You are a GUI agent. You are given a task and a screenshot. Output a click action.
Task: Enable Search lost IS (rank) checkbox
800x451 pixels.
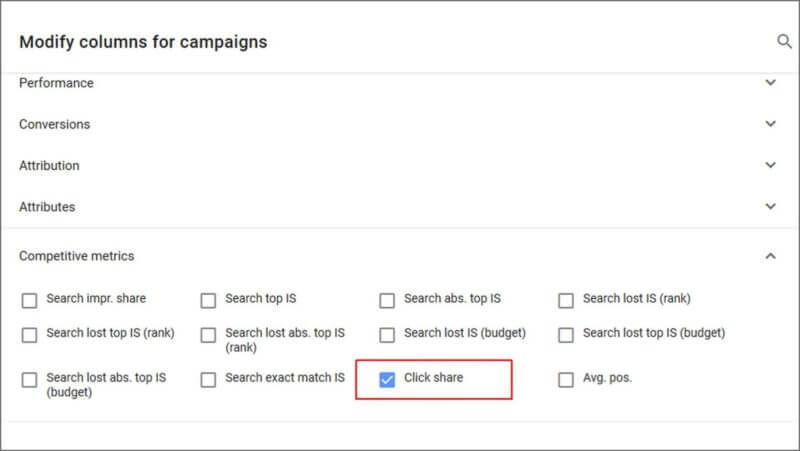(566, 300)
